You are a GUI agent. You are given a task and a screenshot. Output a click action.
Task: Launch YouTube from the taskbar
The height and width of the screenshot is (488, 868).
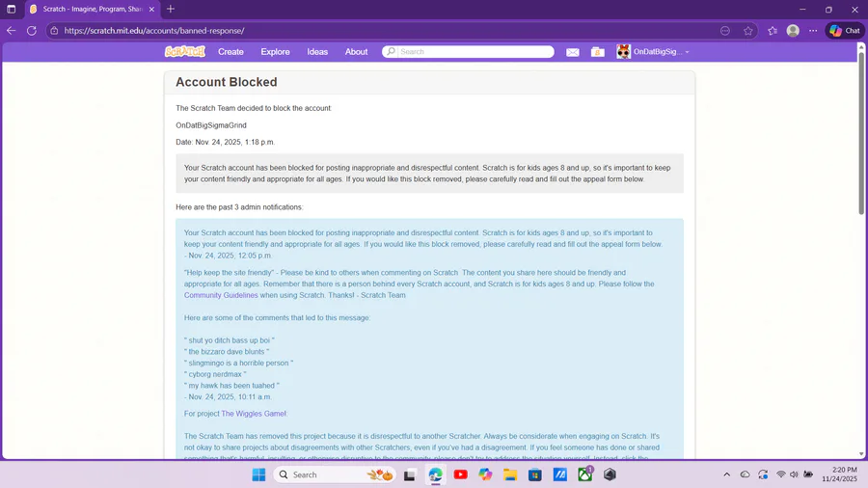coord(460,474)
